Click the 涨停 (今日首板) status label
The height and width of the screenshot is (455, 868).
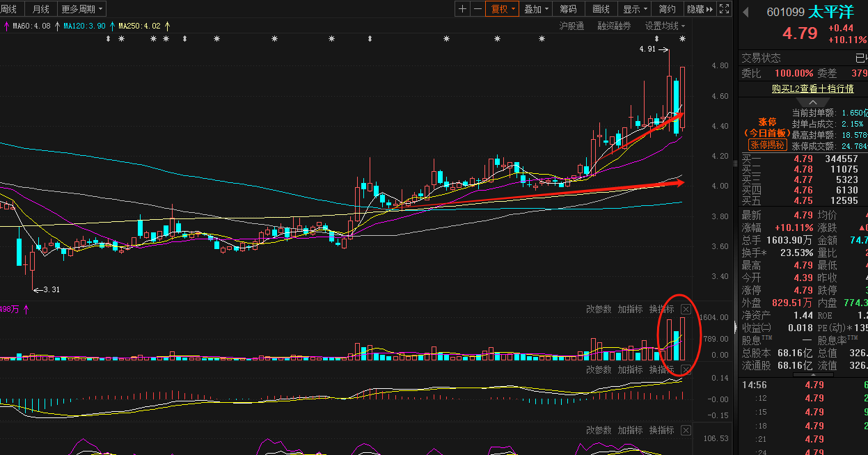coord(766,127)
